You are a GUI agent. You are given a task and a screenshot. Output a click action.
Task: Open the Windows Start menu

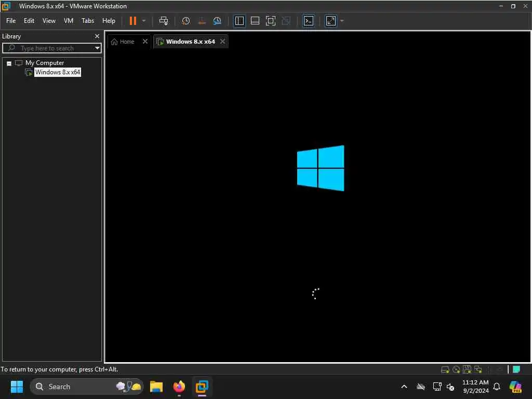(x=17, y=387)
